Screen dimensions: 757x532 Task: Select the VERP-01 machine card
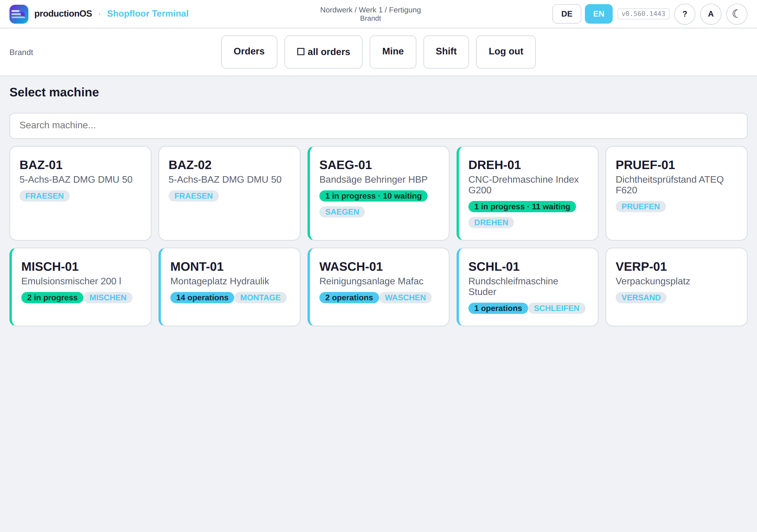tap(676, 287)
